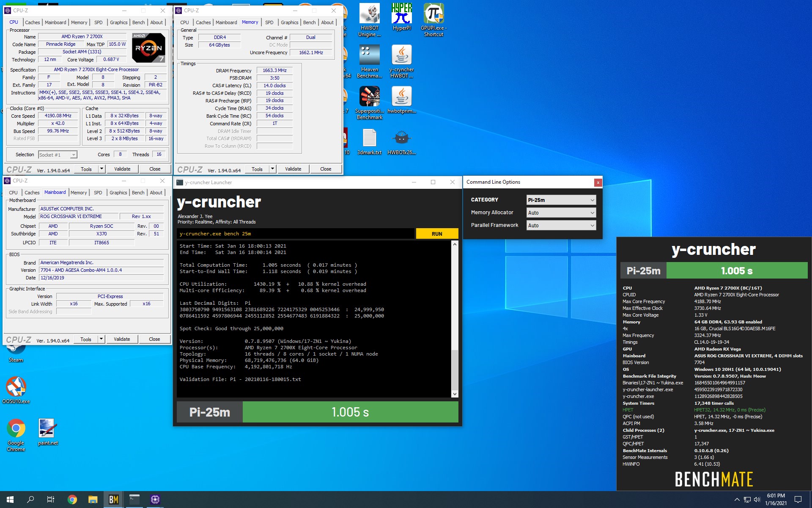Launch y-cruncher HWBOT java shortcut

click(x=401, y=62)
